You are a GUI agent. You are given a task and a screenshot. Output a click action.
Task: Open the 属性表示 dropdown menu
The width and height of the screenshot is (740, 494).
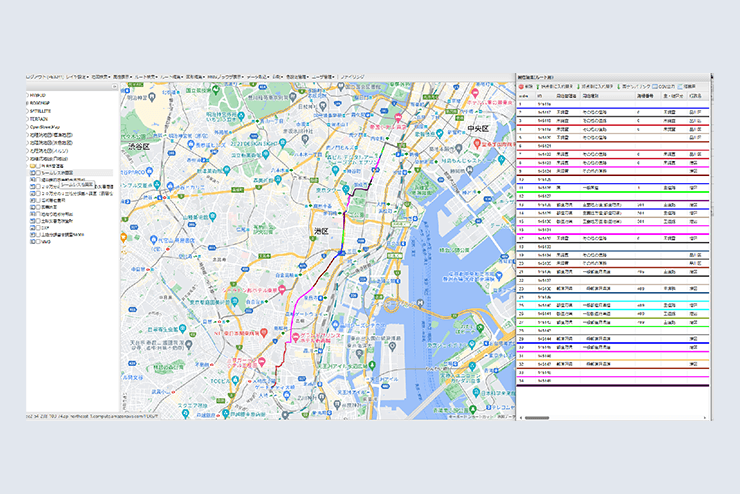pyautogui.click(x=122, y=76)
